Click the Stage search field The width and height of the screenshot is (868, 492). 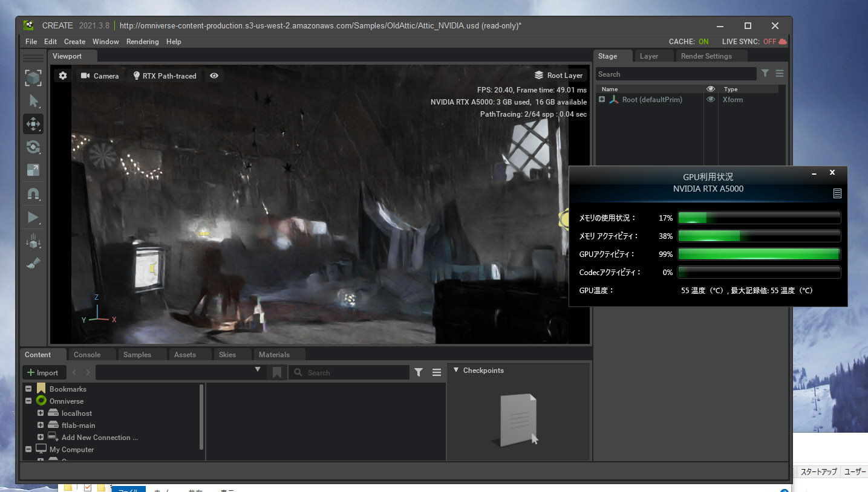(x=676, y=74)
